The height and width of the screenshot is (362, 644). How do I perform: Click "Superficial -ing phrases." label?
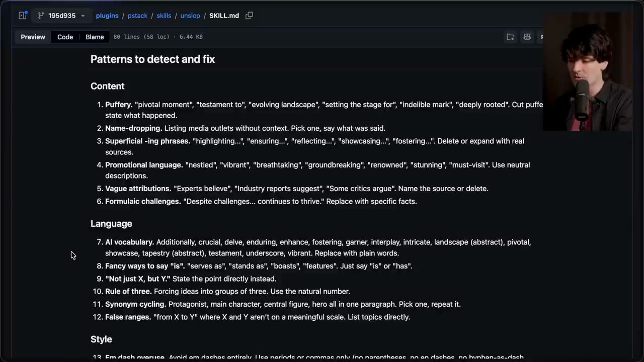pos(147,141)
